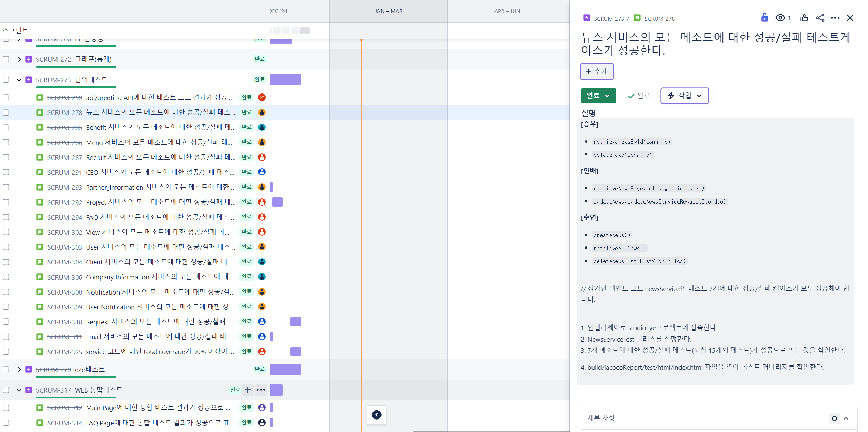Click the purple SCRUM-279 timeline bar
Screen dimensions: 868x432
(286, 369)
